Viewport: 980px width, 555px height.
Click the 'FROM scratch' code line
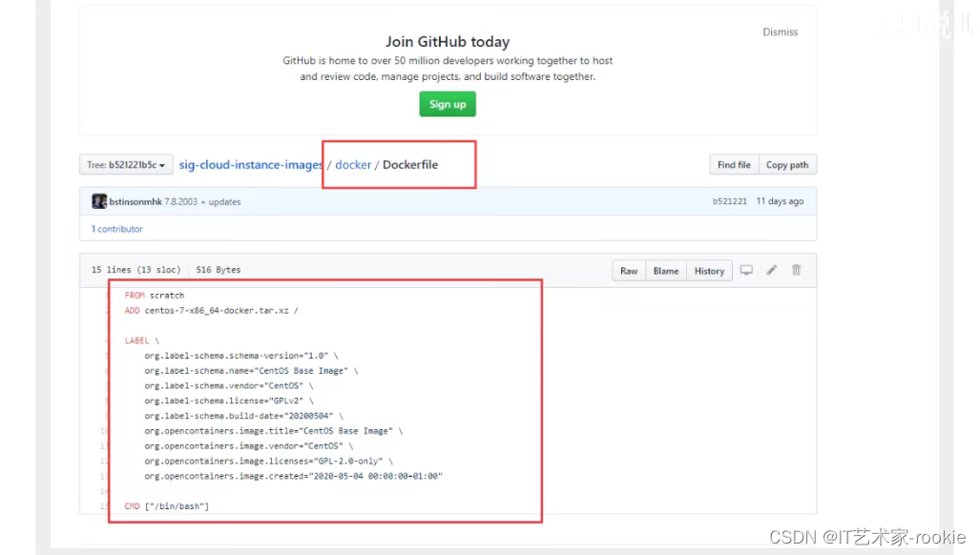click(x=155, y=296)
